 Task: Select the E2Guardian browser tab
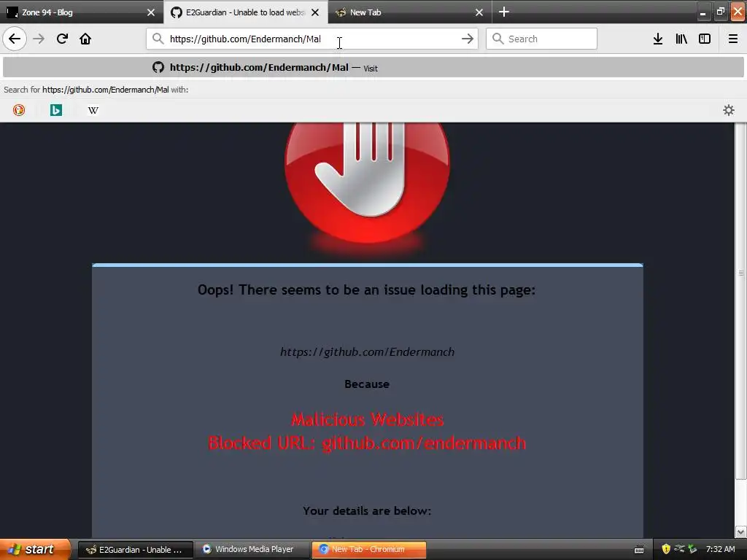[x=245, y=12]
